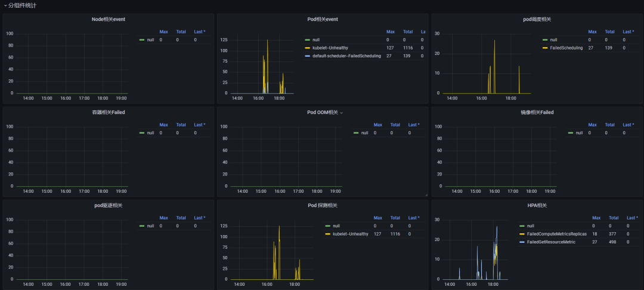Open the 容器相关Failed panel title menu
Image resolution: width=644 pixels, height=290 pixels.
tap(109, 113)
